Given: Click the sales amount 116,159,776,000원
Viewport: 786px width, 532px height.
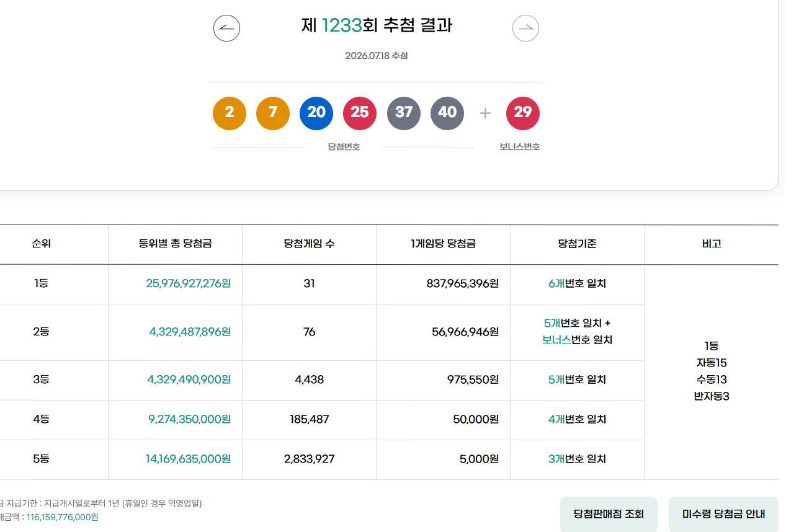Looking at the screenshot, I should point(62,517).
